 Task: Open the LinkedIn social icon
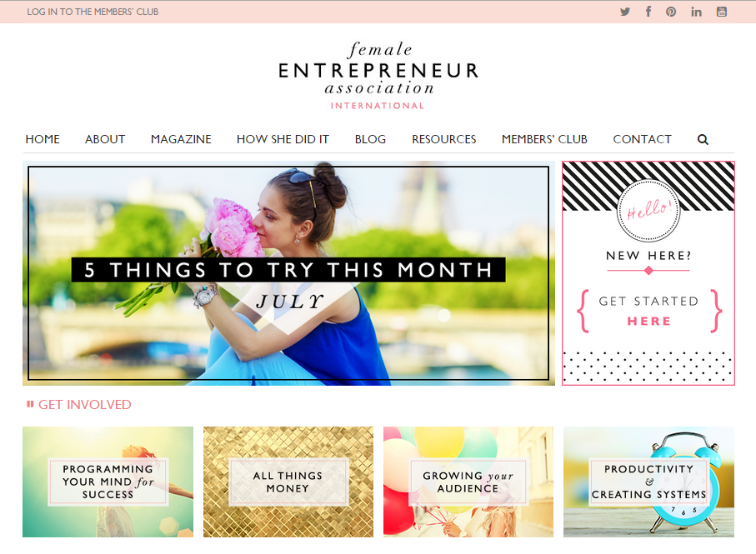point(696,12)
